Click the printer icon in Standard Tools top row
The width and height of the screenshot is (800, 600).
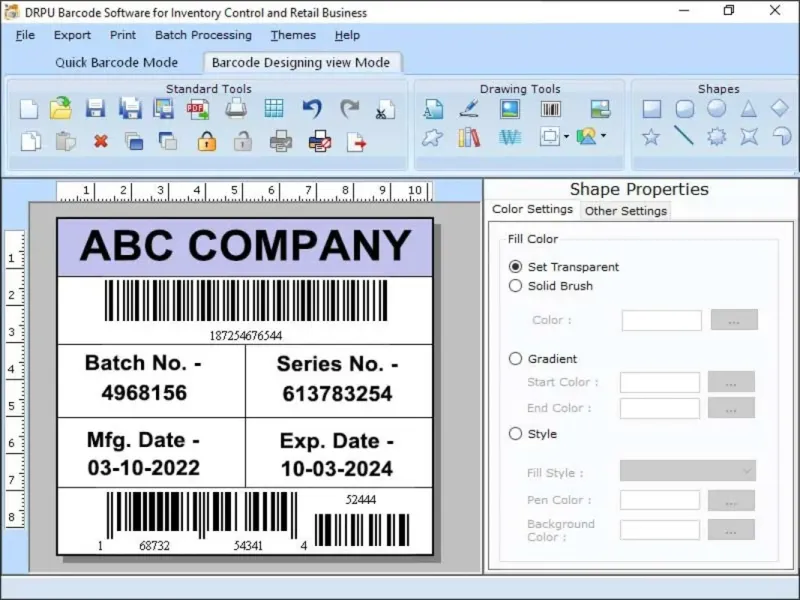(236, 109)
